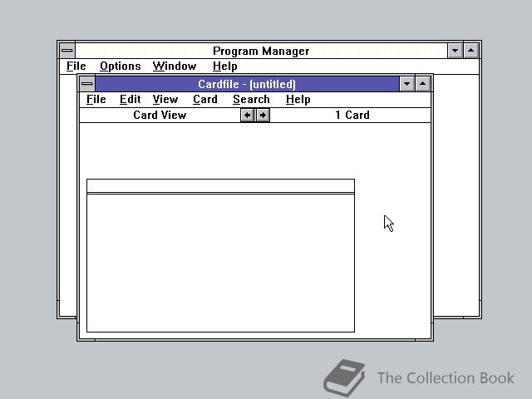Click the Cardfile - (untitled) title bar
532x399 pixels.
(247, 84)
